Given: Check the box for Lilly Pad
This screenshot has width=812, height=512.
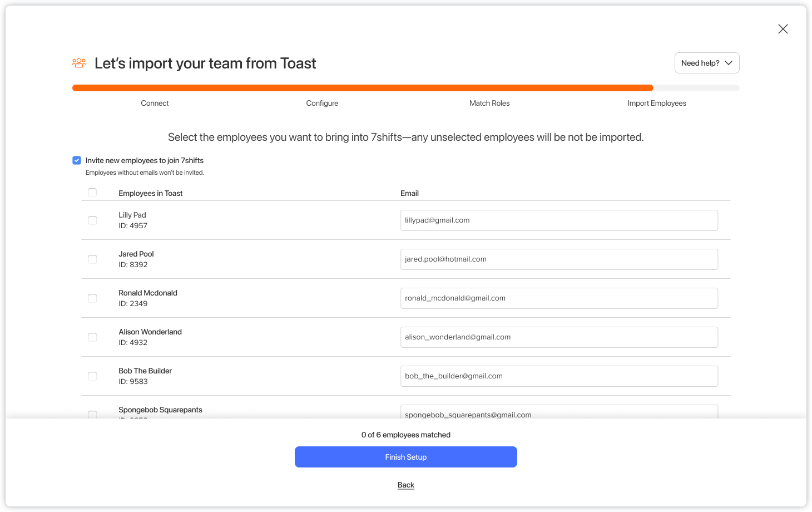Looking at the screenshot, I should tap(92, 220).
